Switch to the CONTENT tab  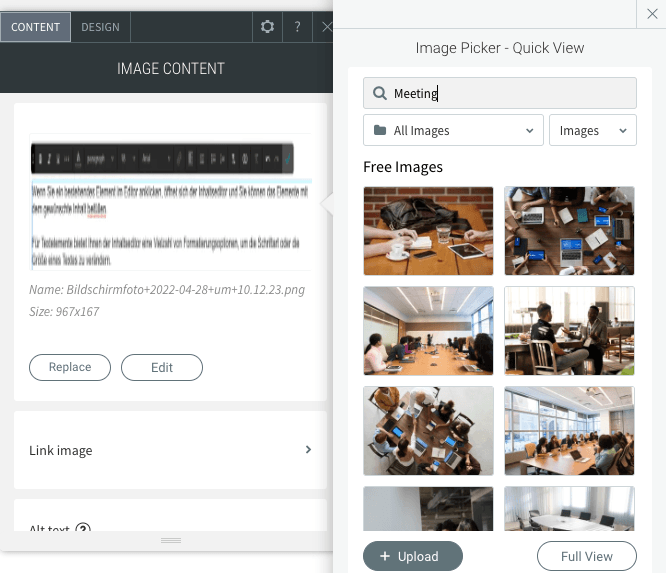(35, 27)
